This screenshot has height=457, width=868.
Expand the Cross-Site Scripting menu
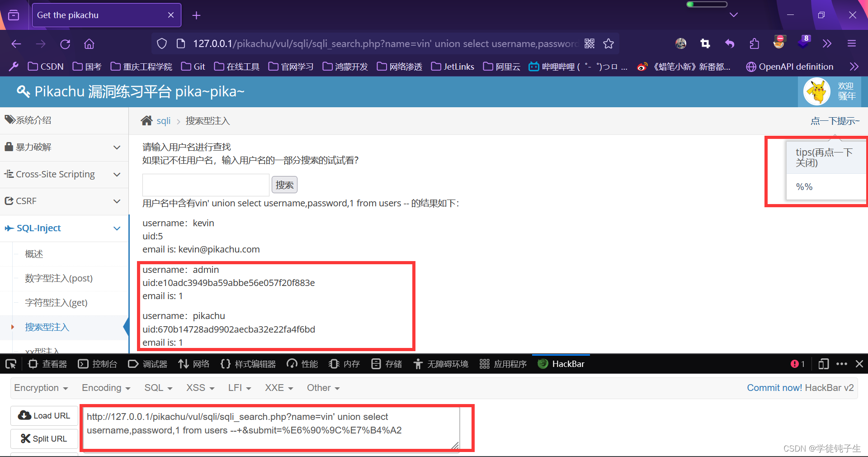pyautogui.click(x=64, y=174)
